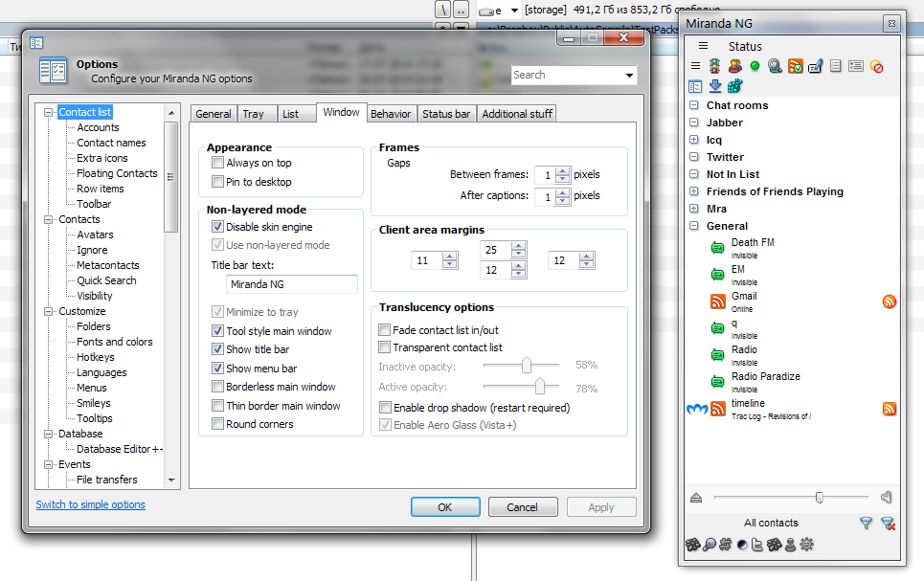
Task: Click the volume slider handle in Miranda window
Action: pyautogui.click(x=819, y=498)
